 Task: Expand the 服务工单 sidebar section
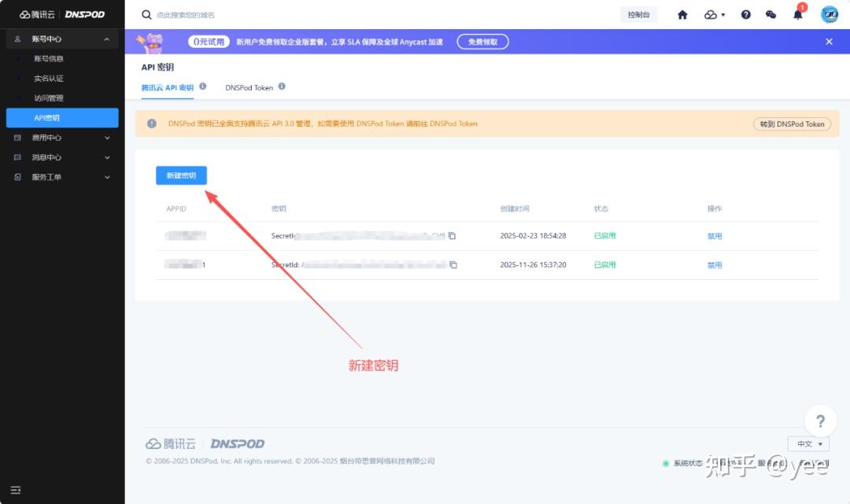point(107,177)
